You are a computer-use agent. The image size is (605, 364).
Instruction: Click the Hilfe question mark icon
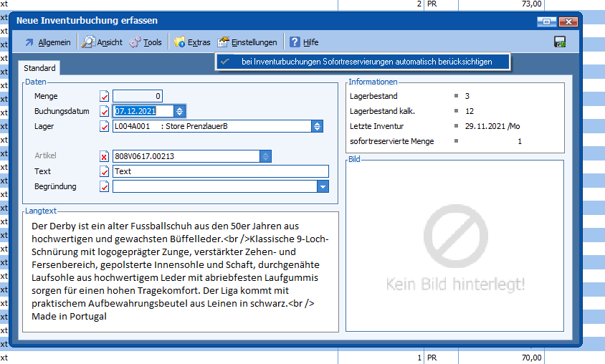tap(295, 42)
